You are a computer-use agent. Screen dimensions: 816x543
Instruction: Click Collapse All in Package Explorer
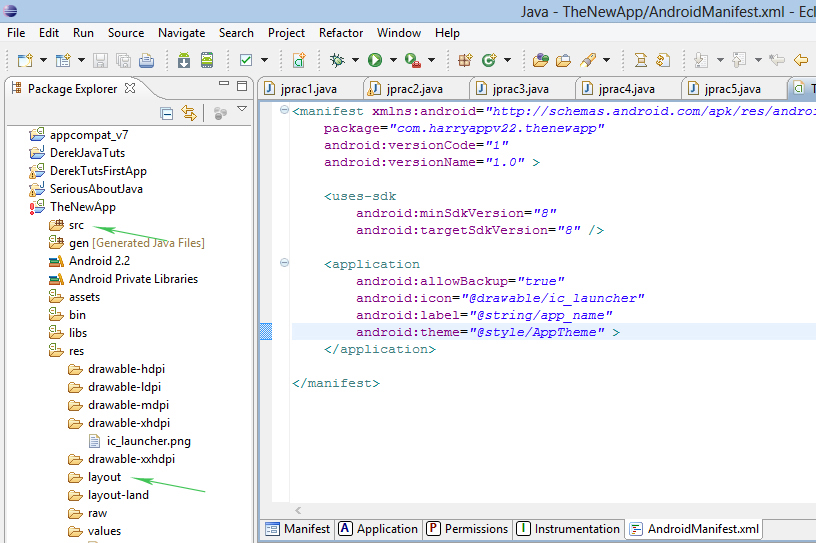tap(167, 113)
